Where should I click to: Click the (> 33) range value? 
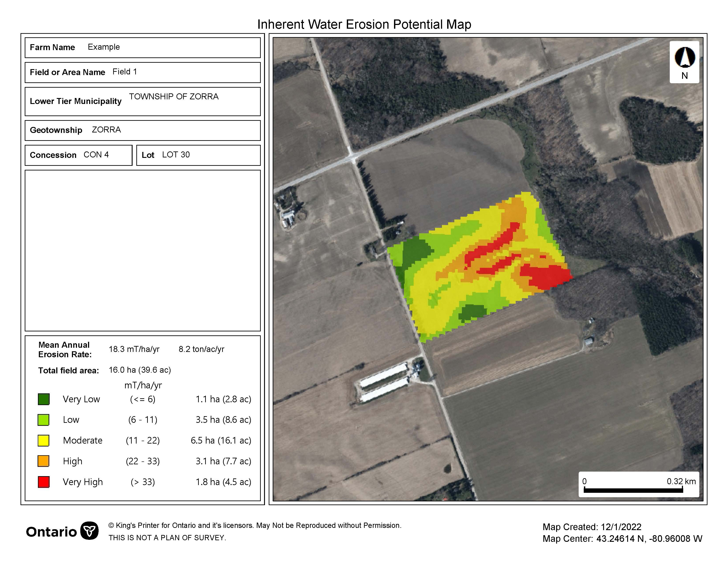tap(143, 482)
